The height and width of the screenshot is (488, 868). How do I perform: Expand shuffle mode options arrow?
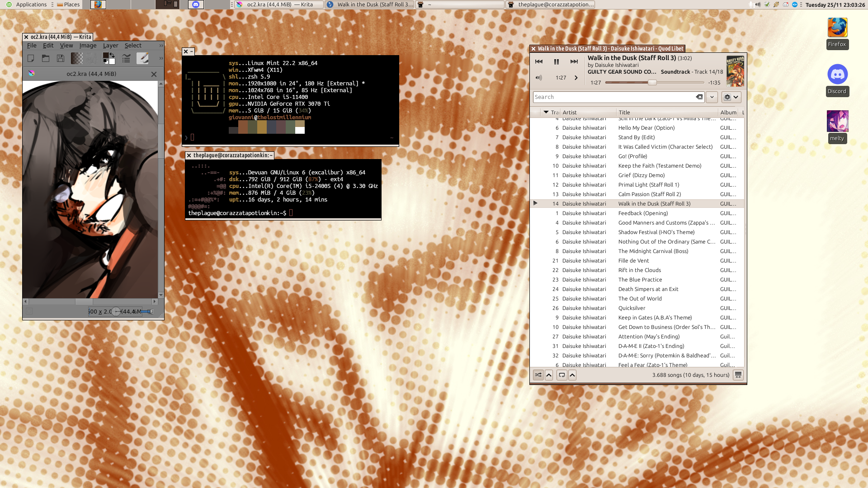click(x=549, y=375)
